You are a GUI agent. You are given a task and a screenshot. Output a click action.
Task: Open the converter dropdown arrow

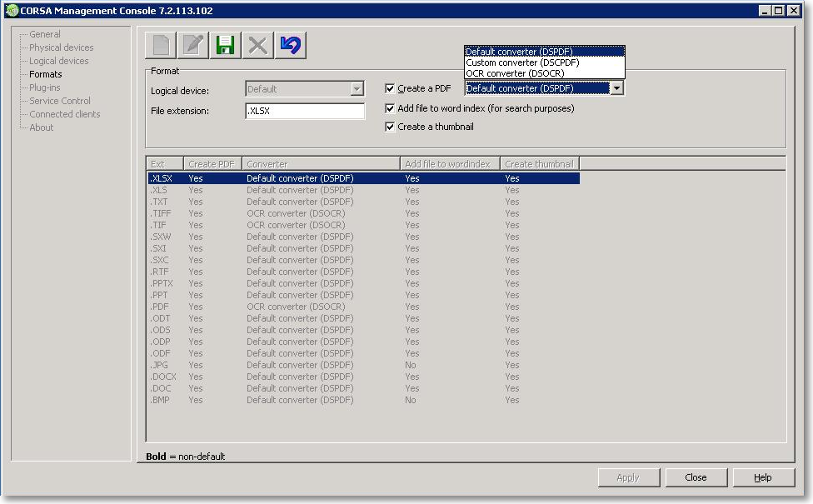(x=616, y=88)
